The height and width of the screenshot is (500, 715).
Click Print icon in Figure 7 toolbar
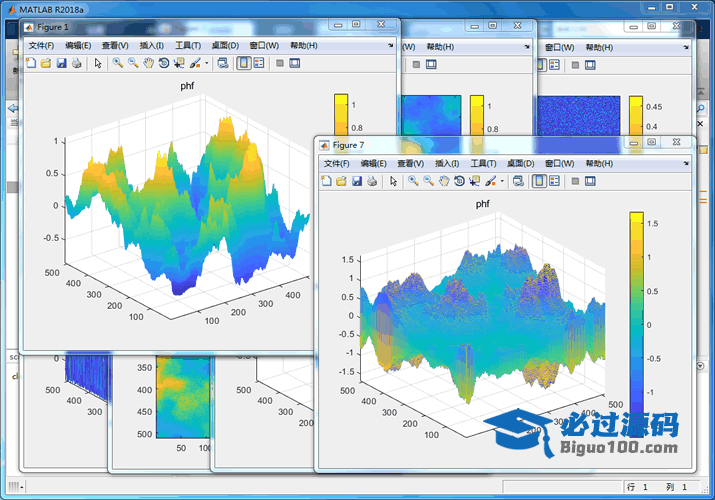(x=372, y=181)
